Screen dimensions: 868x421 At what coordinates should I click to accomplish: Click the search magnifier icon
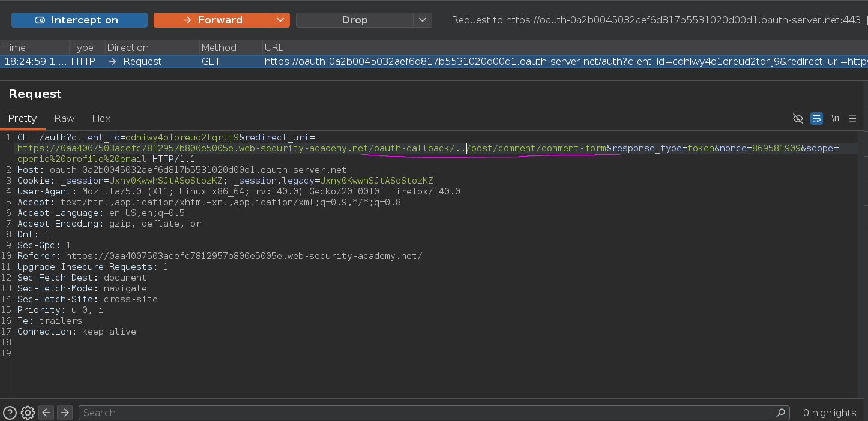(780, 413)
